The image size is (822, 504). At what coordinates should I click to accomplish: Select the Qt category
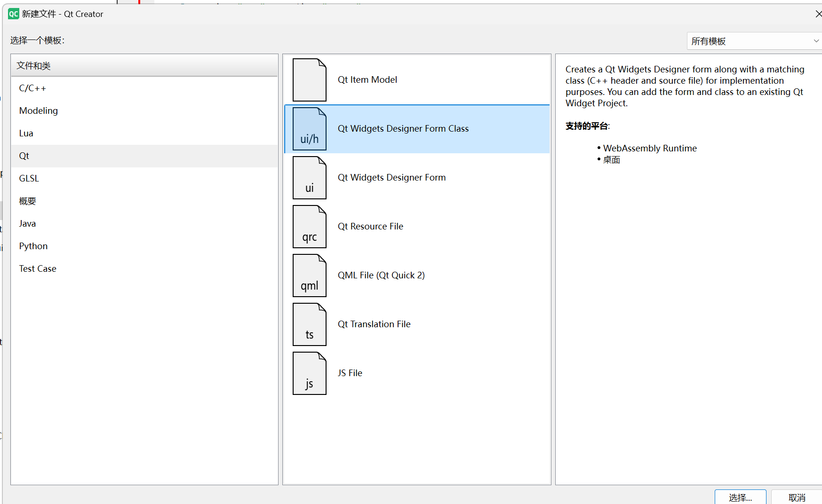click(x=144, y=156)
